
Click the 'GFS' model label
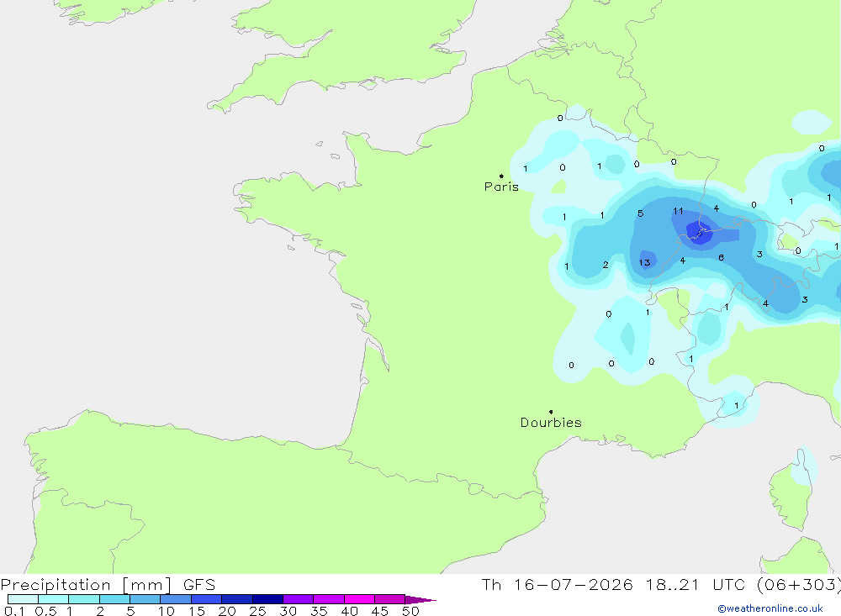click(x=199, y=585)
